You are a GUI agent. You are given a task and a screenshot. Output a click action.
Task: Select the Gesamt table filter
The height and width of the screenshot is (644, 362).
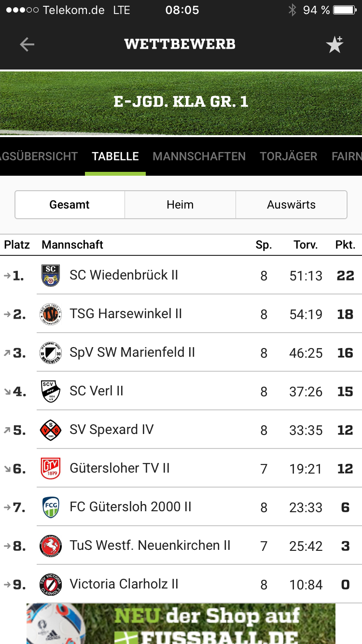[70, 205]
